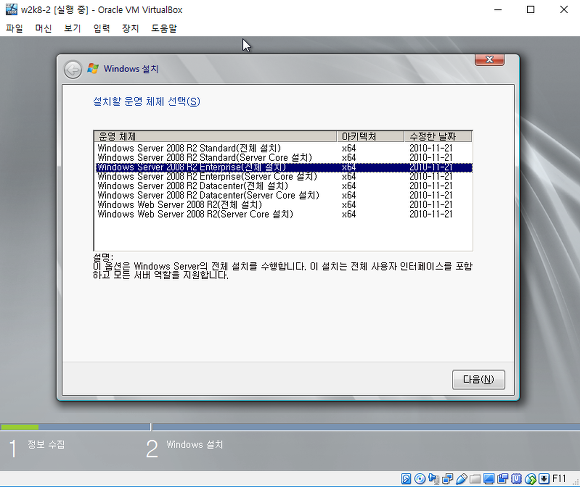Screen dimensions: 580x487
Task: Open the 도움말 menu
Action: 164,28
